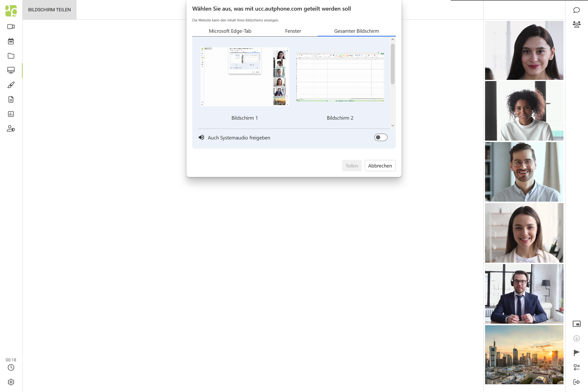This screenshot has width=588, height=392.
Task: Select the Bildschirm 1 thumbnail
Action: [x=245, y=77]
